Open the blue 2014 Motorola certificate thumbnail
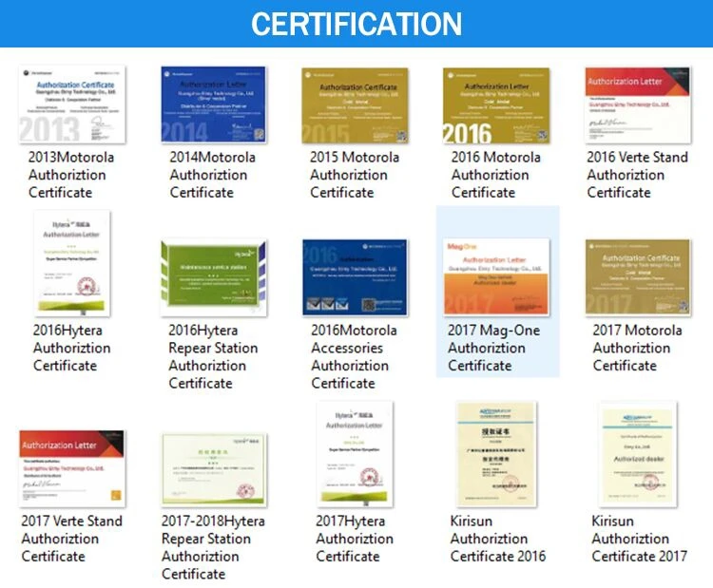The image size is (713, 588). click(213, 104)
